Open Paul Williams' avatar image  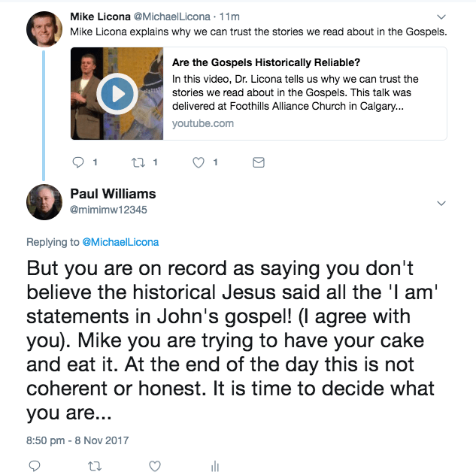pyautogui.click(x=44, y=202)
